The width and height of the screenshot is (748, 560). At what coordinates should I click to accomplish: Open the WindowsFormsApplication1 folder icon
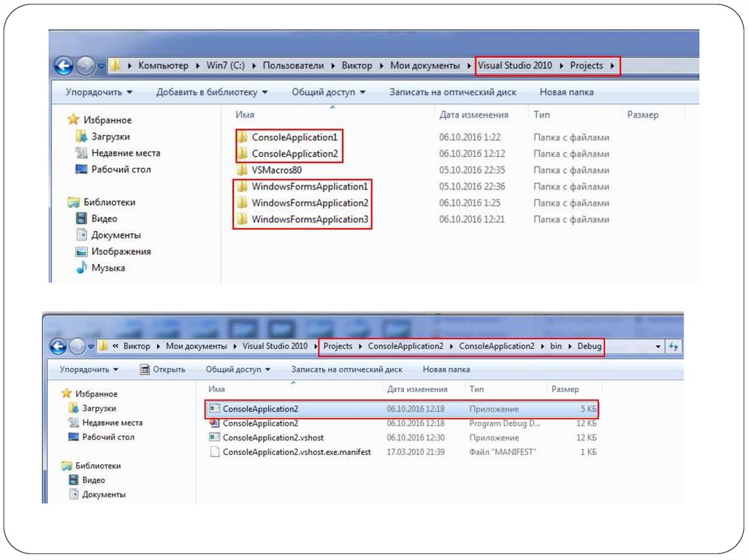tap(242, 187)
